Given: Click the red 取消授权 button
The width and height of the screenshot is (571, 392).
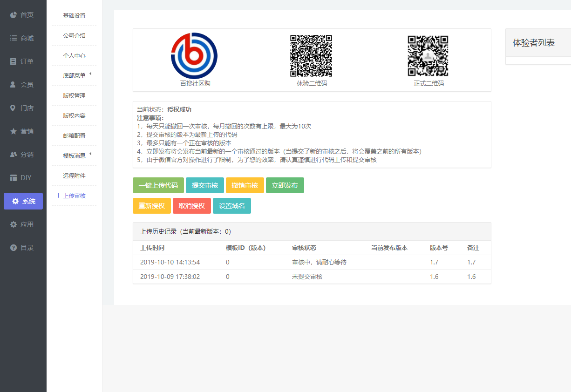Looking at the screenshot, I should click(192, 206).
